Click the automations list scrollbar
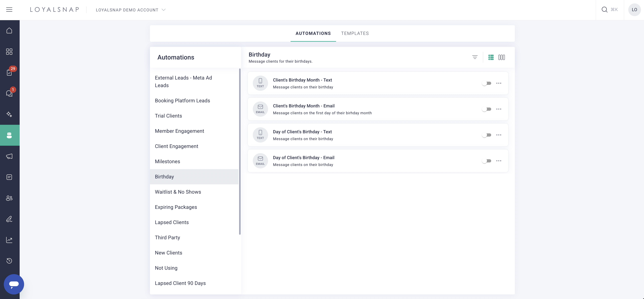644x299 pixels. [x=240, y=152]
